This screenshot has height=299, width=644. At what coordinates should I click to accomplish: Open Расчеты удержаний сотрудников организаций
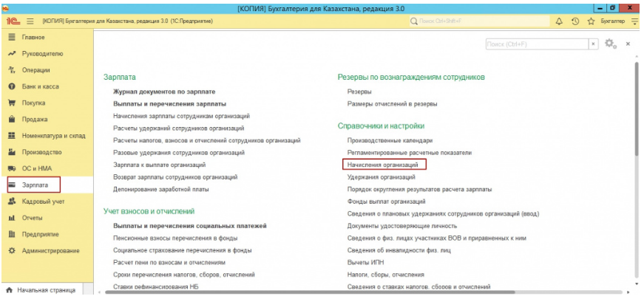click(179, 128)
